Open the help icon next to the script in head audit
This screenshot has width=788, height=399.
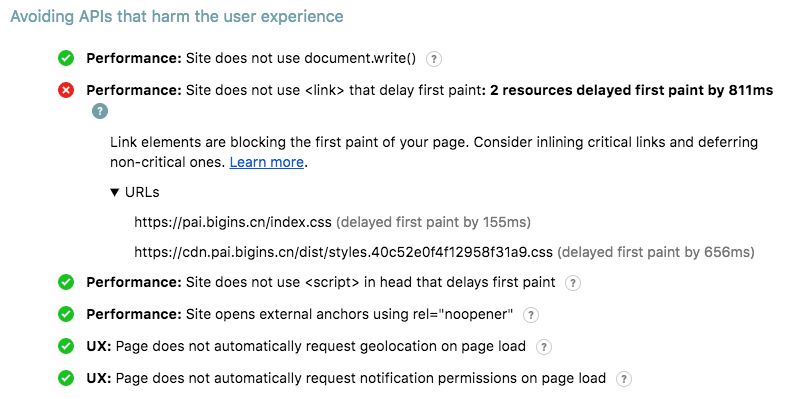(573, 283)
